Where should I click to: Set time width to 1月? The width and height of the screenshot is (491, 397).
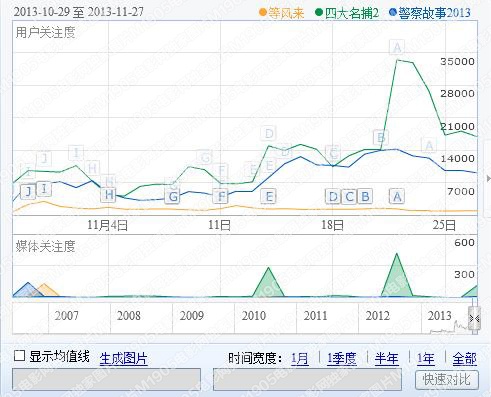(x=300, y=359)
